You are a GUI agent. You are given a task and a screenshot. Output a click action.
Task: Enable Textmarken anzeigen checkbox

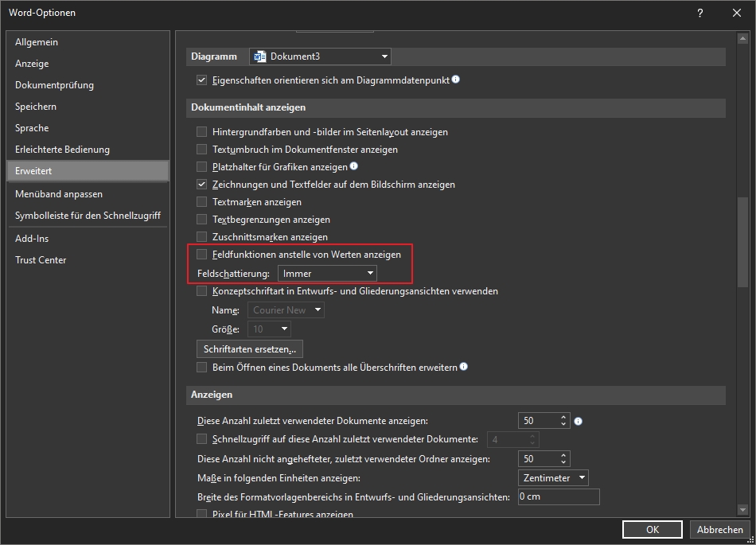[x=201, y=202]
